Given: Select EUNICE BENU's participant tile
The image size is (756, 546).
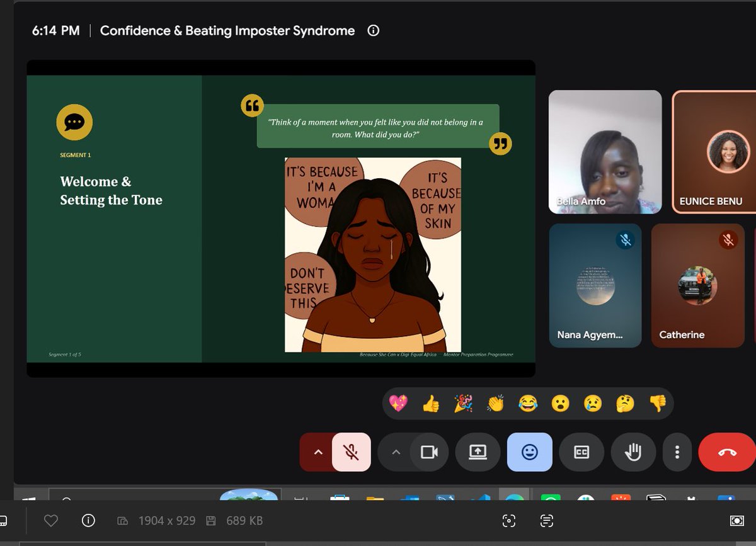Looking at the screenshot, I should [714, 152].
